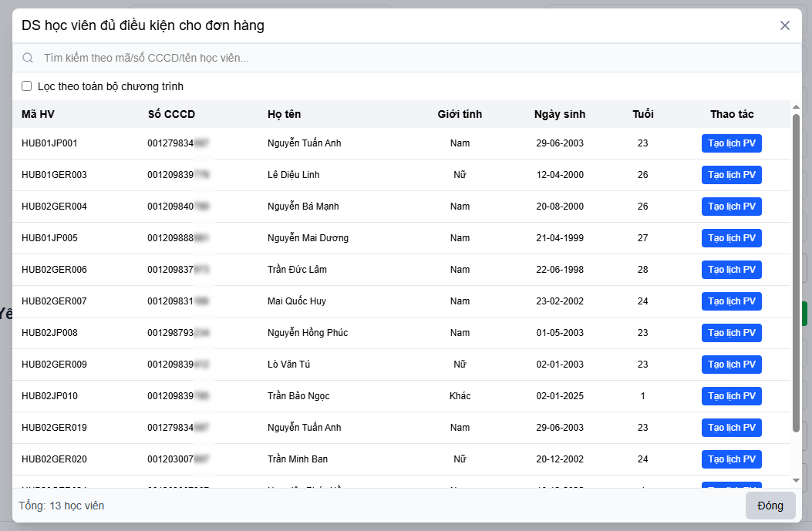
Task: Click 'Tạo lịch PV' for HUB01JP001
Action: pos(731,143)
